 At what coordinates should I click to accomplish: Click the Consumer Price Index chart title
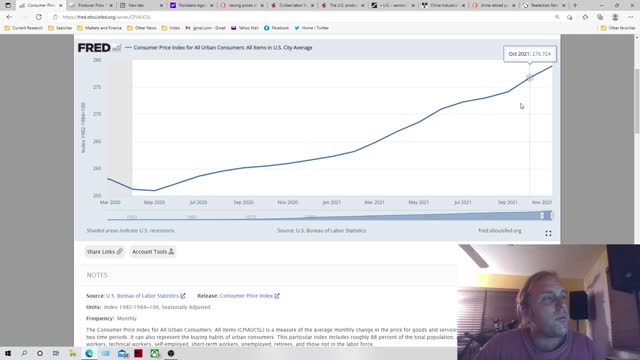[x=223, y=48]
